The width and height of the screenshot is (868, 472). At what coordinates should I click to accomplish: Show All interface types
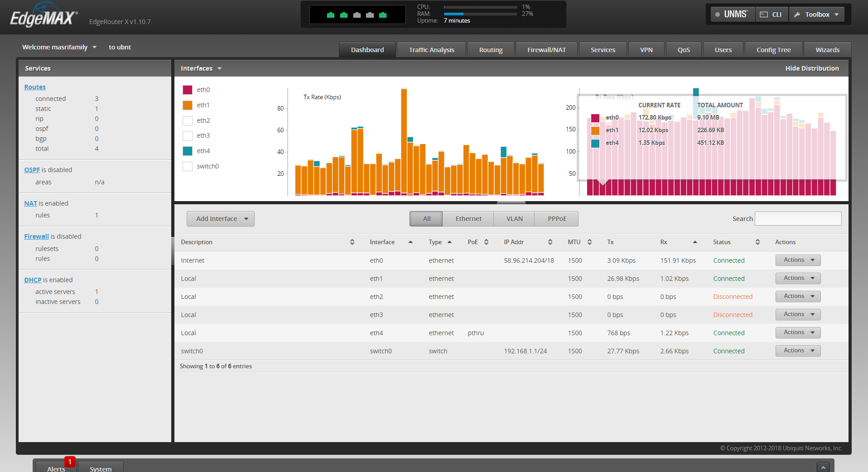click(x=426, y=219)
